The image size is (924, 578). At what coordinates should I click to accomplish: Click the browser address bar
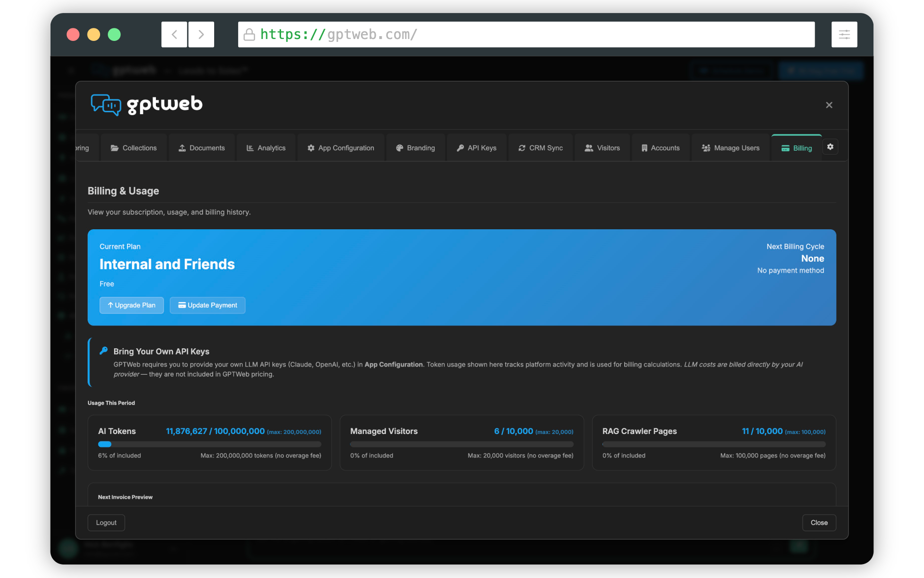[526, 34]
